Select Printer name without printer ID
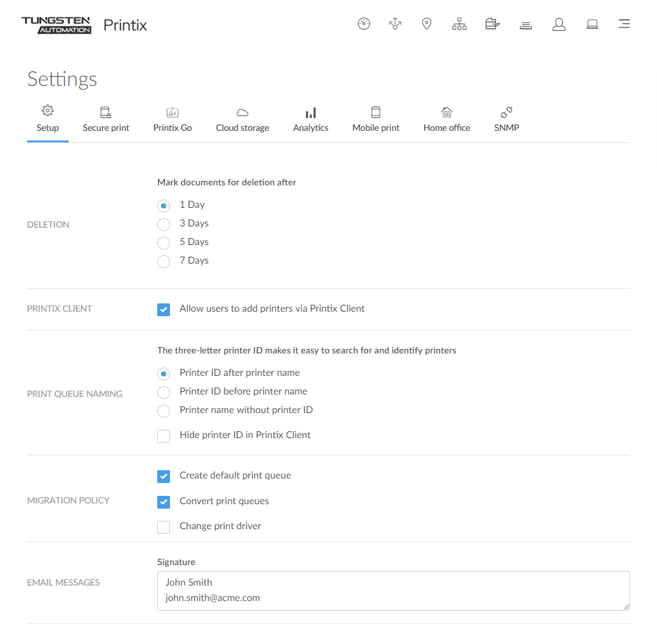Viewport: 657px width, 644px height. tap(164, 411)
